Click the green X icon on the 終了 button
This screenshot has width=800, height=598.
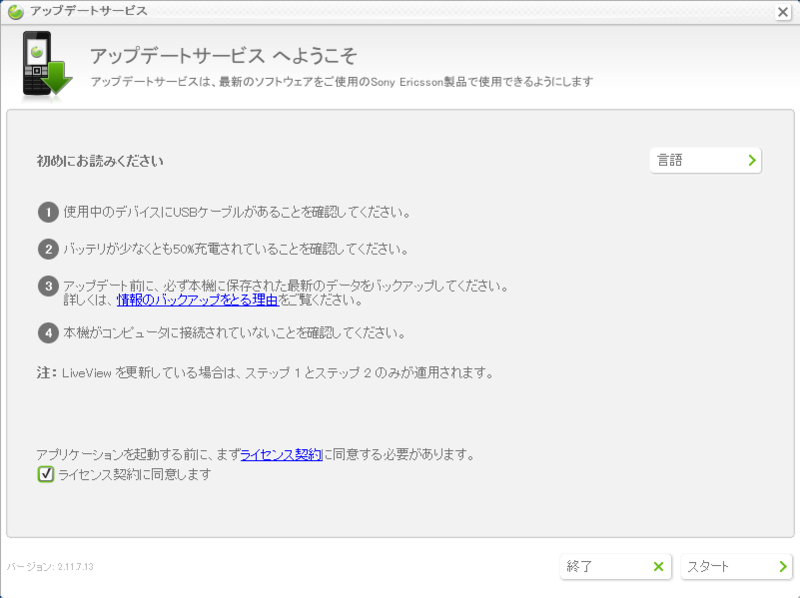658,566
